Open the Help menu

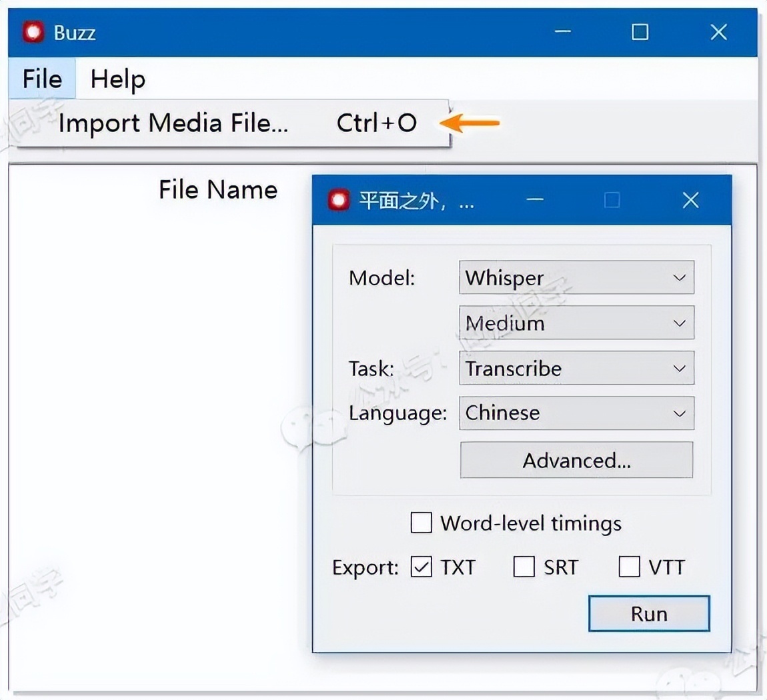118,79
